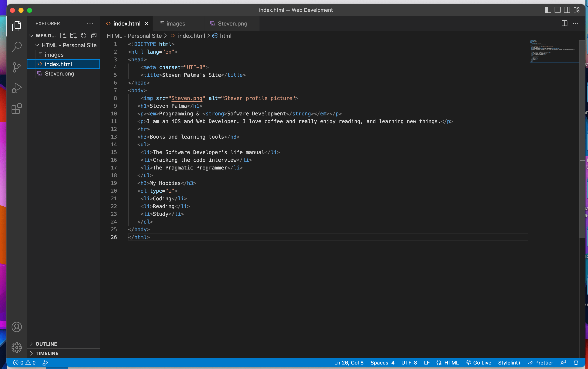The height and width of the screenshot is (369, 588).
Task: Expand the OUTLINE section
Action: [x=46, y=344]
